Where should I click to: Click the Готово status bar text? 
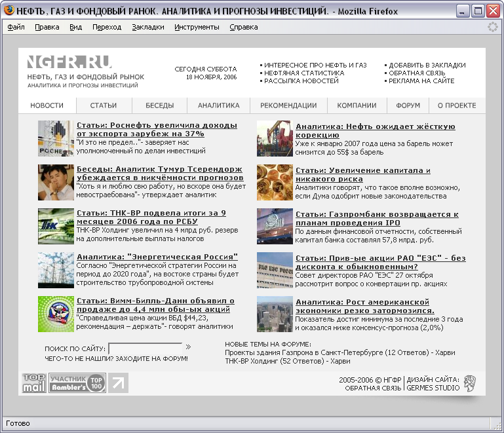[18, 423]
